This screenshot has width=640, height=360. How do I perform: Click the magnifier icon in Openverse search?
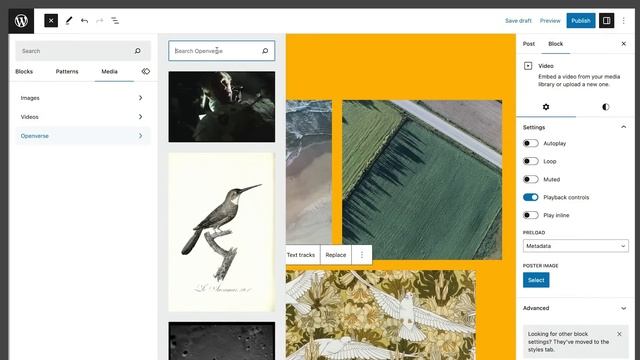point(265,51)
